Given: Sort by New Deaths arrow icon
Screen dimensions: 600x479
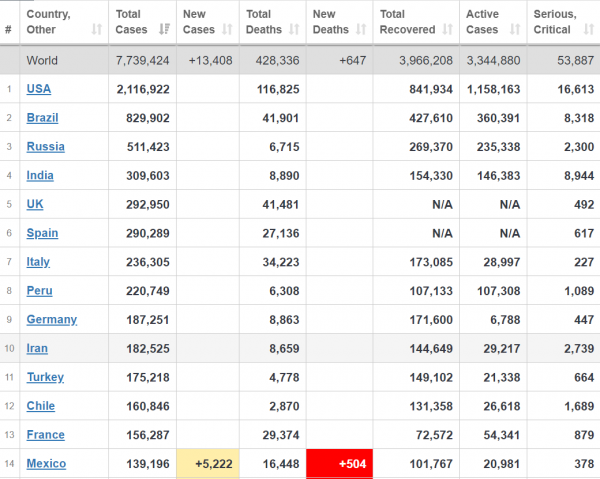Looking at the screenshot, I should pyautogui.click(x=361, y=29).
